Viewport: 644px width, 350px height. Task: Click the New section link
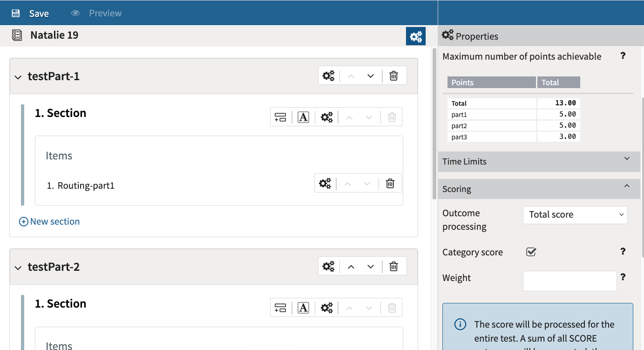click(x=49, y=221)
